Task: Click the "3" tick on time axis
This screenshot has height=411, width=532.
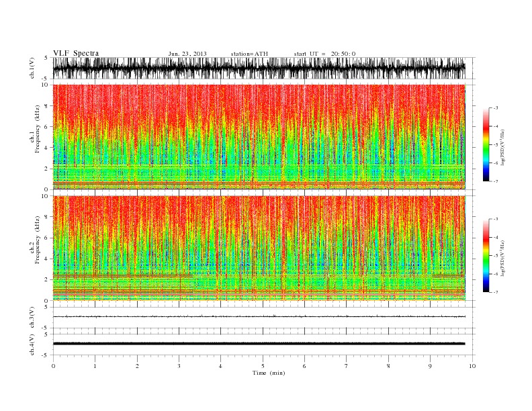Action: pos(179,366)
